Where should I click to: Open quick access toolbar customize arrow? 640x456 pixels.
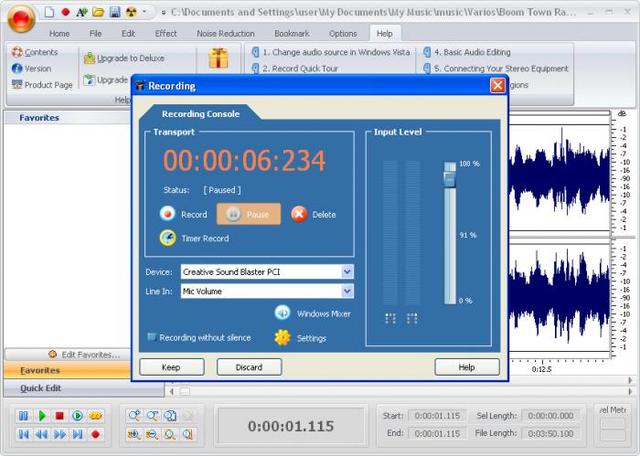(144, 12)
